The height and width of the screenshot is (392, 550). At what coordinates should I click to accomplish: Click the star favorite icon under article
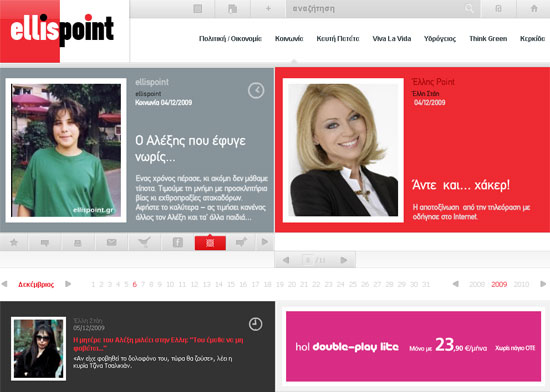click(x=14, y=242)
